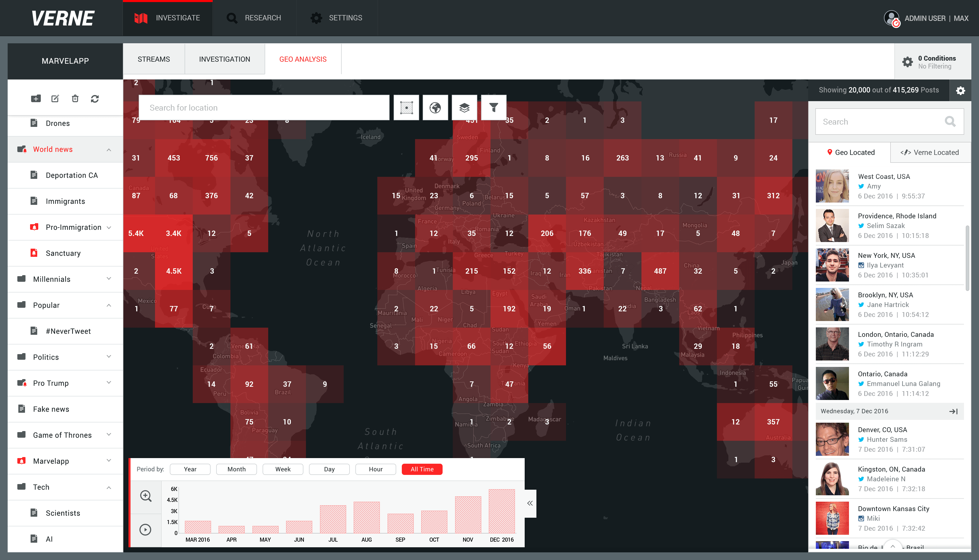Click the edit pencil icon in sidebar
Screen dimensions: 979x560
[x=55, y=99]
